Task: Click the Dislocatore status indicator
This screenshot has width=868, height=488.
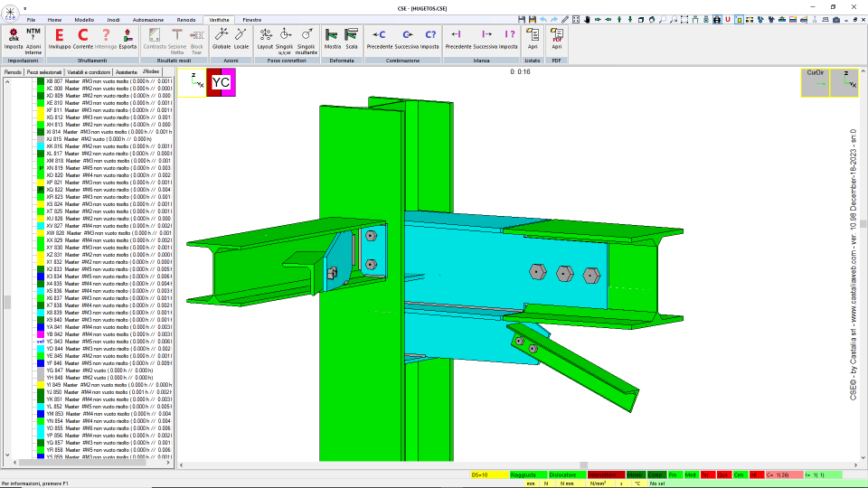Action: pos(568,474)
